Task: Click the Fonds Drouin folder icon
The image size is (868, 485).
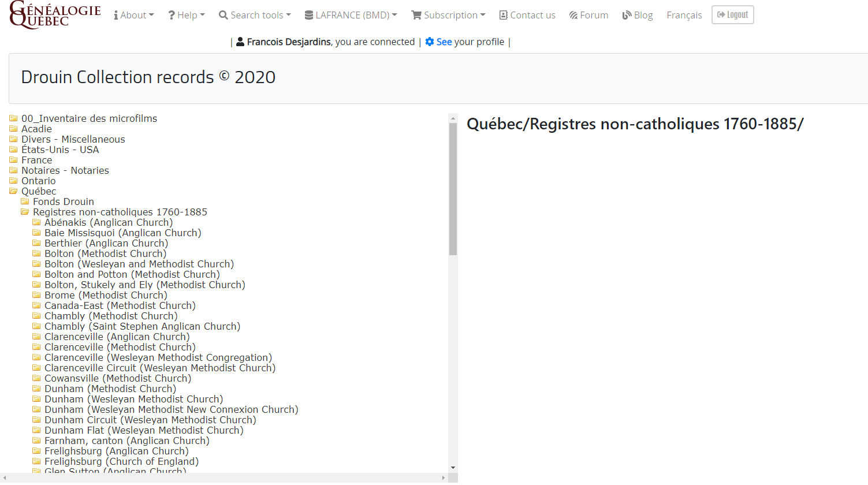Action: pos(25,202)
